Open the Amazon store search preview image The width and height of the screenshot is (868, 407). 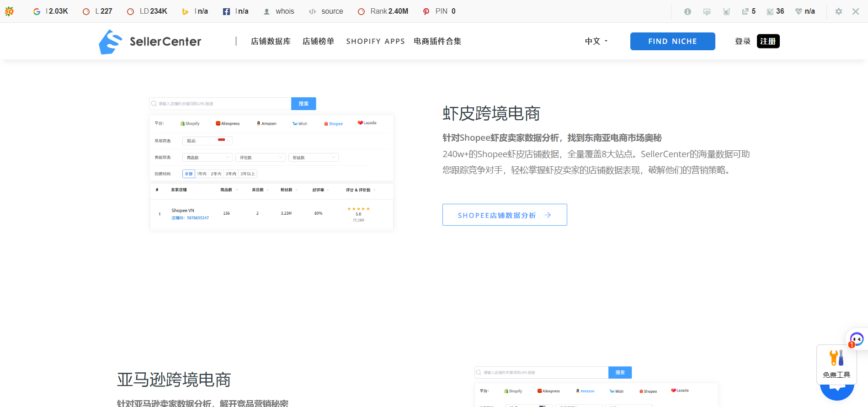pyautogui.click(x=596, y=386)
